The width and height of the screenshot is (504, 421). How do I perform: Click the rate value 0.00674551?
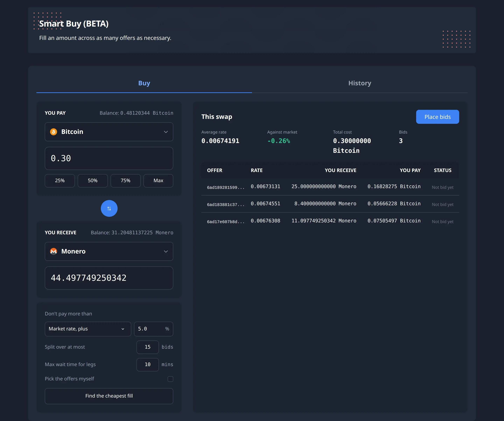click(x=265, y=204)
